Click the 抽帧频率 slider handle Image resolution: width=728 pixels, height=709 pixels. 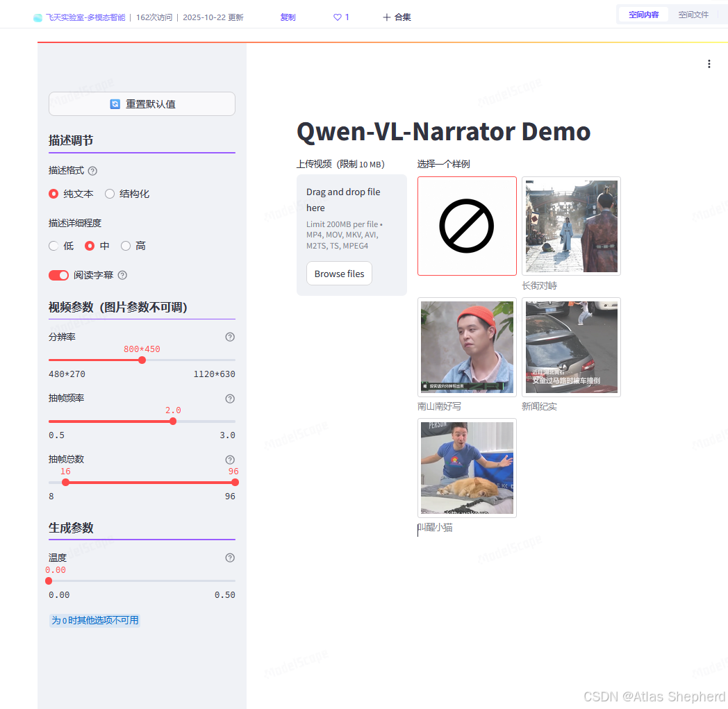(173, 422)
